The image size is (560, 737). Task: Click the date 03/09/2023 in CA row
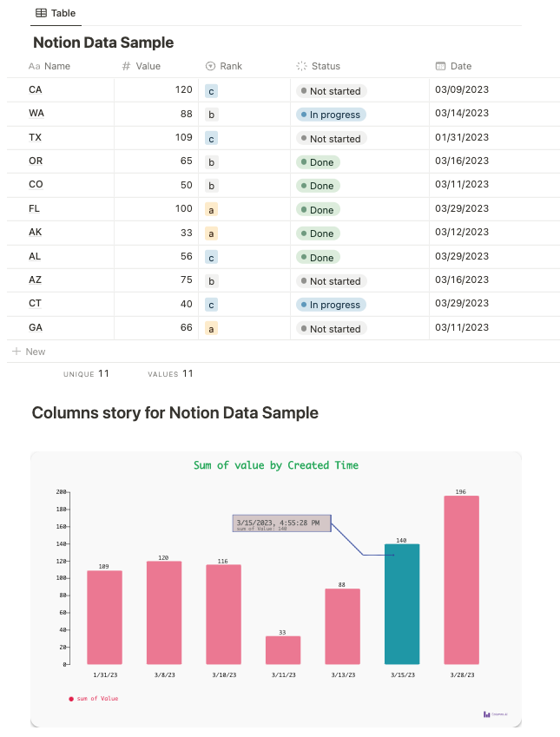point(462,89)
